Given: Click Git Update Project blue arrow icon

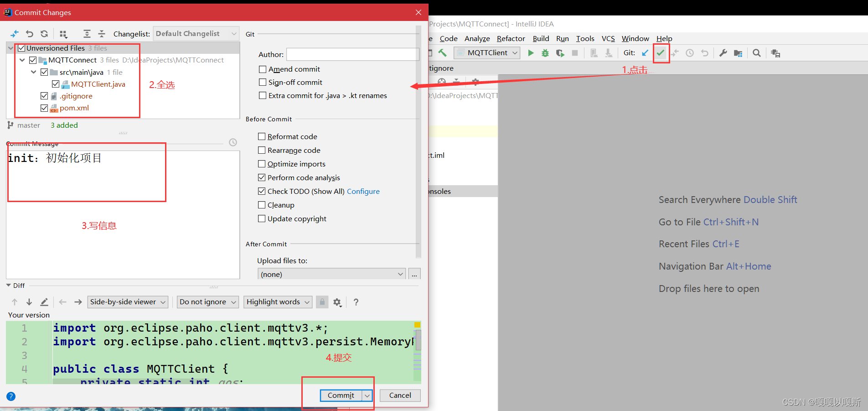Looking at the screenshot, I should (645, 53).
